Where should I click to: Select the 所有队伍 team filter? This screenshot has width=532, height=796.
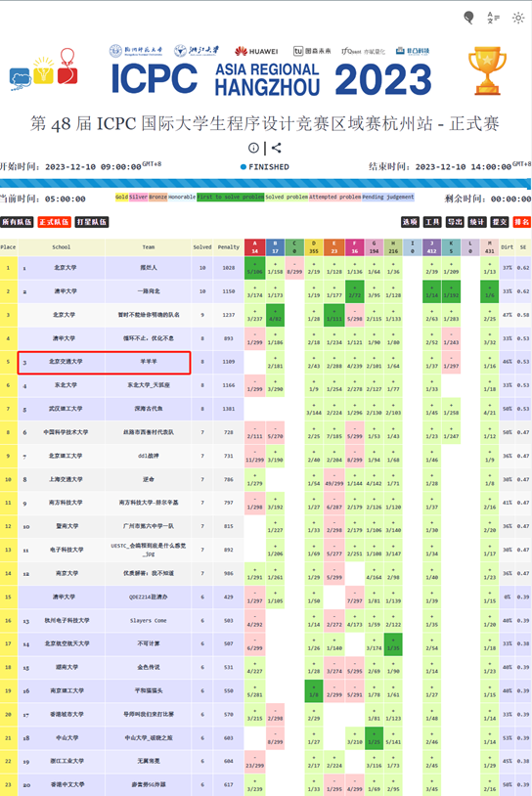click(17, 222)
